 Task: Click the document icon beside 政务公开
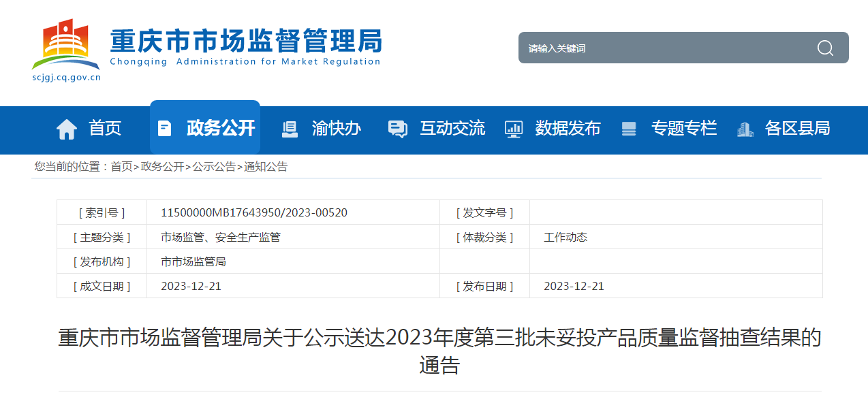(x=165, y=128)
